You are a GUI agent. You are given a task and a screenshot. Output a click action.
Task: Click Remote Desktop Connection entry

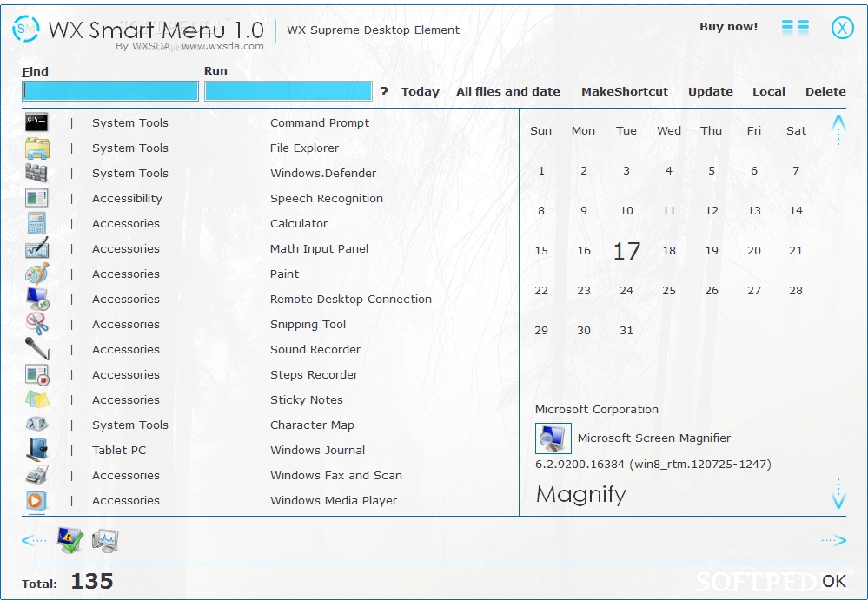click(351, 300)
